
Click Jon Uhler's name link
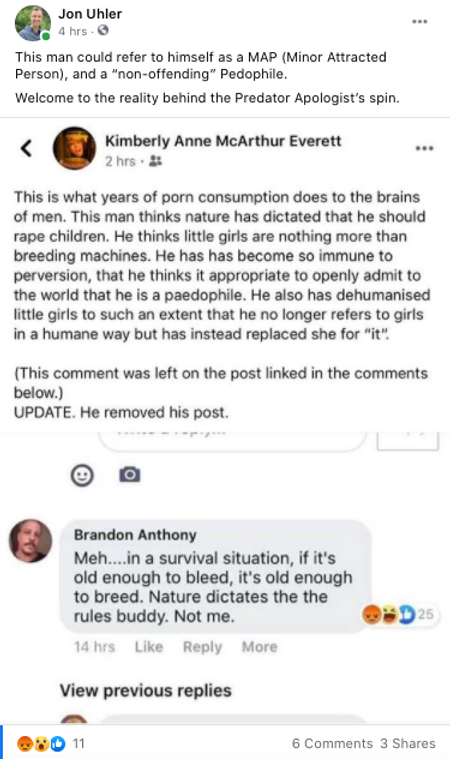(90, 14)
